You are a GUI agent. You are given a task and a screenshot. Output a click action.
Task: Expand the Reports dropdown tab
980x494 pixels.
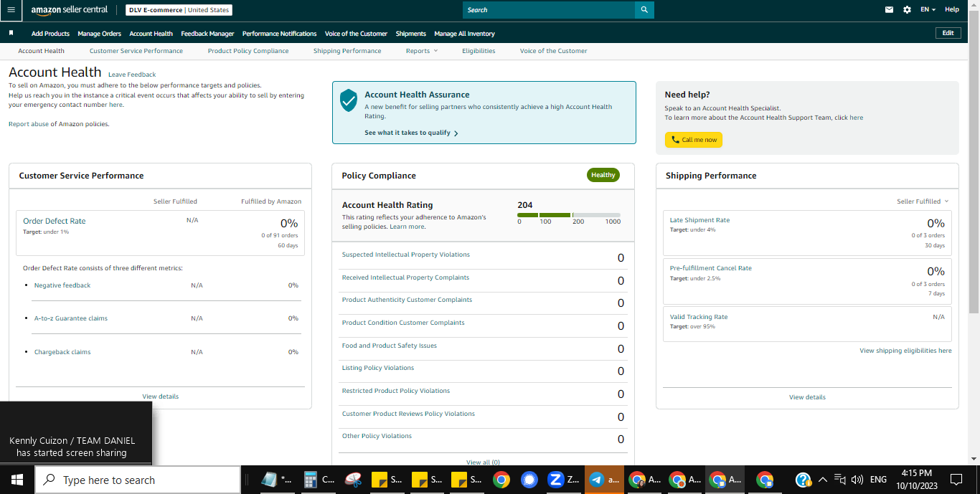click(x=421, y=51)
